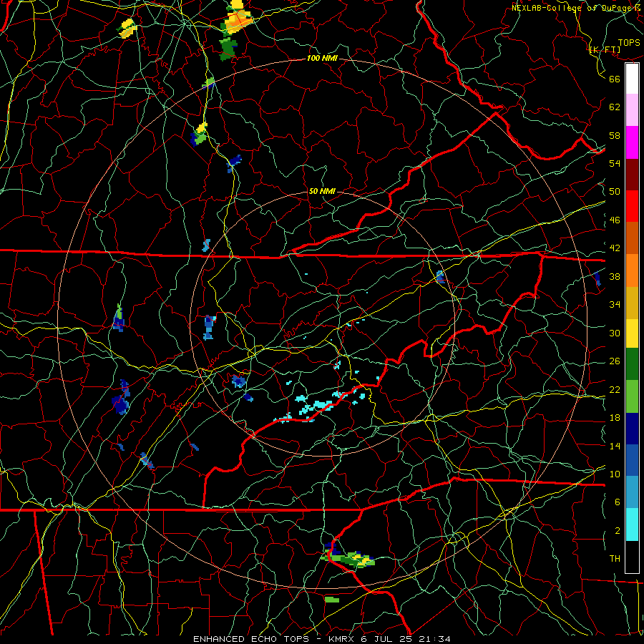This screenshot has width=644, height=644.
Task: Click the "14" legend value
Action: click(x=615, y=446)
